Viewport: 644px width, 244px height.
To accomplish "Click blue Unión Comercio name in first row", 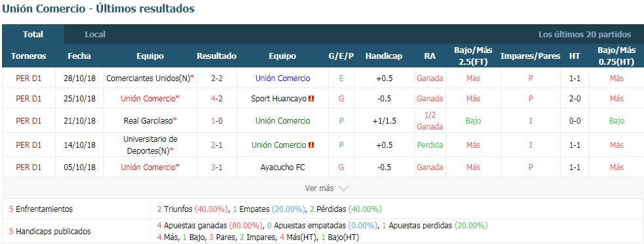I will tap(282, 78).
